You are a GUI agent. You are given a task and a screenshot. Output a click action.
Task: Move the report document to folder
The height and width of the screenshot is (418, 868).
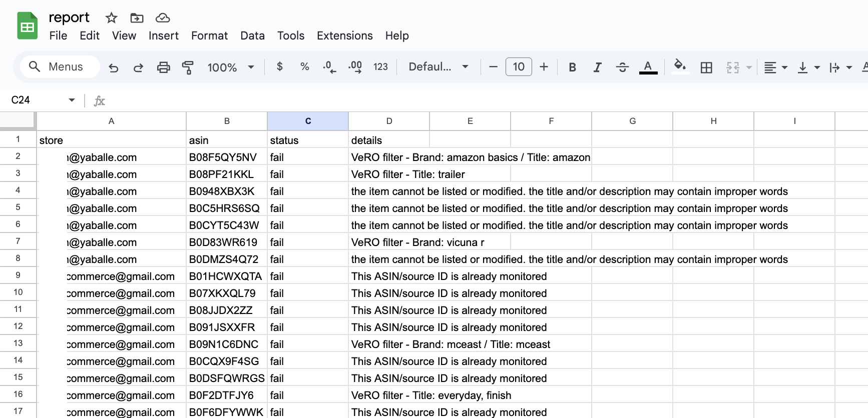[137, 18]
